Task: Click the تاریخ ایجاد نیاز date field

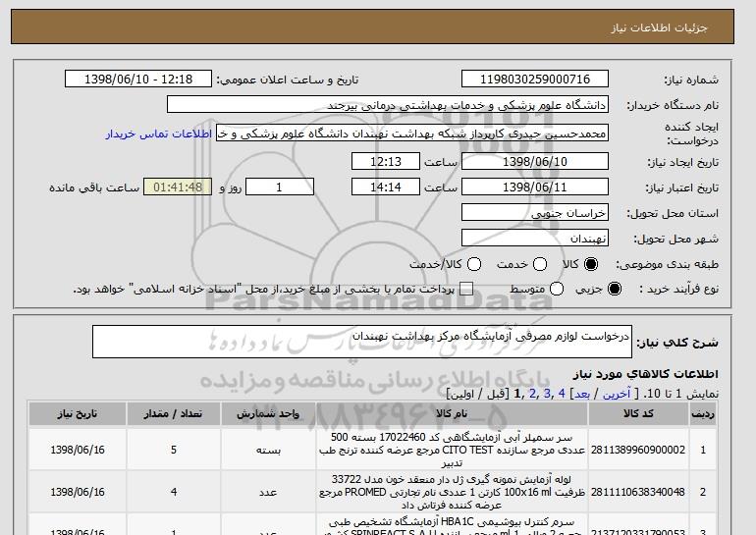Action: click(x=535, y=161)
